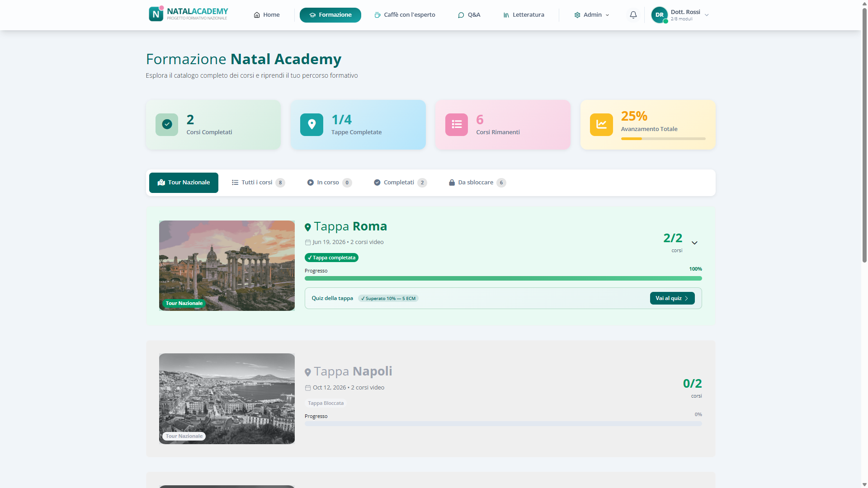Open Caffè con l'esperto page
This screenshot has height=488, width=868.
click(x=405, y=15)
